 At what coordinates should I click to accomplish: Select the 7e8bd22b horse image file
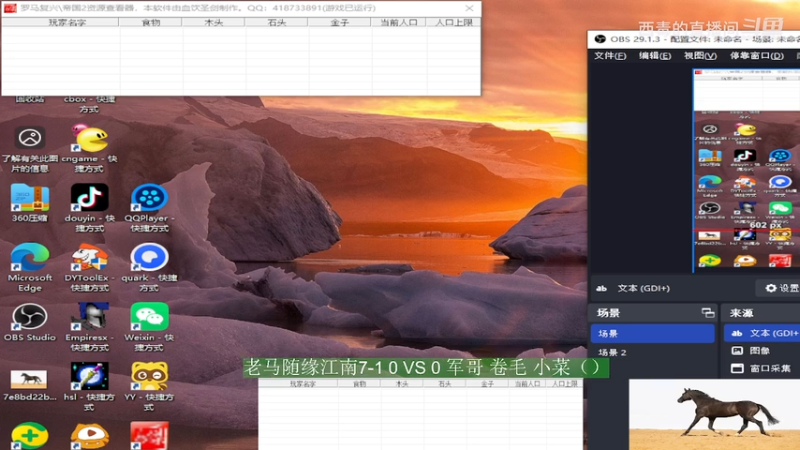click(x=29, y=379)
